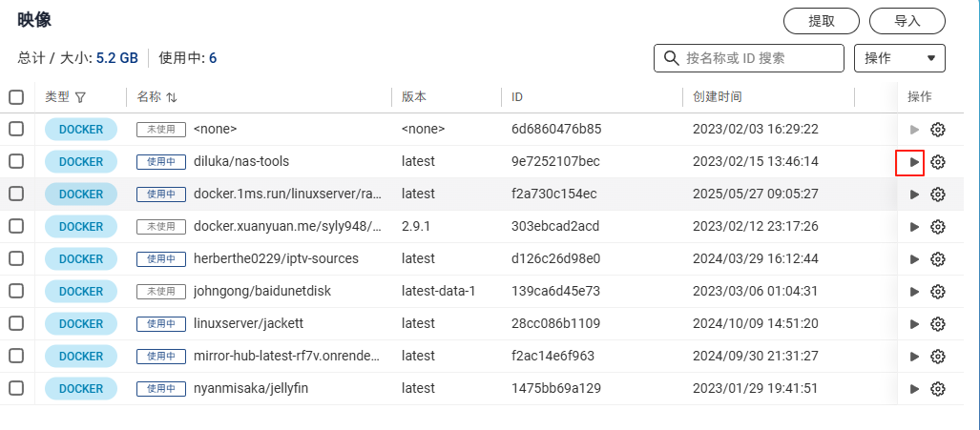
Task: Click the 创建时间 column header
Action: 717,97
